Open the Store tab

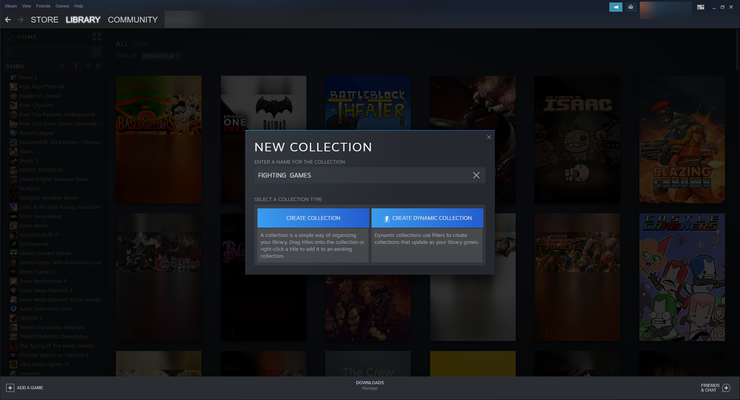coord(44,20)
